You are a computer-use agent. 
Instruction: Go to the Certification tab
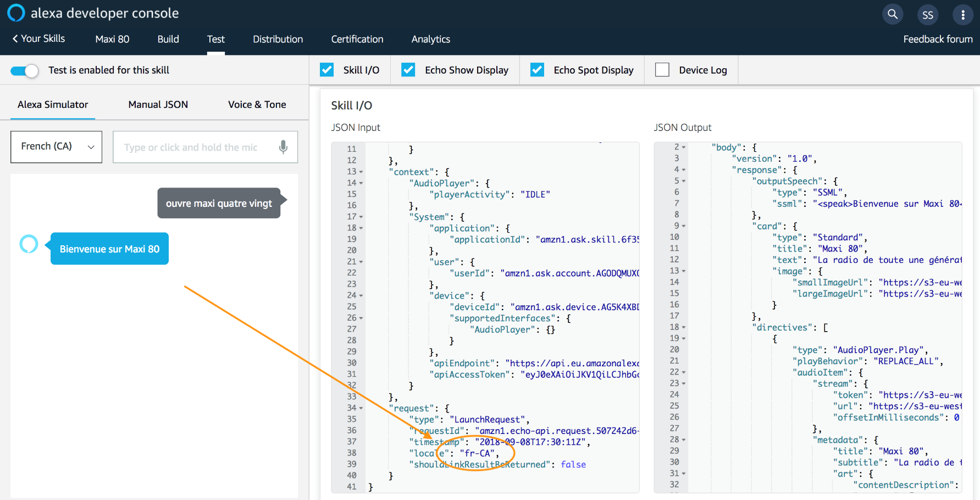coord(357,39)
